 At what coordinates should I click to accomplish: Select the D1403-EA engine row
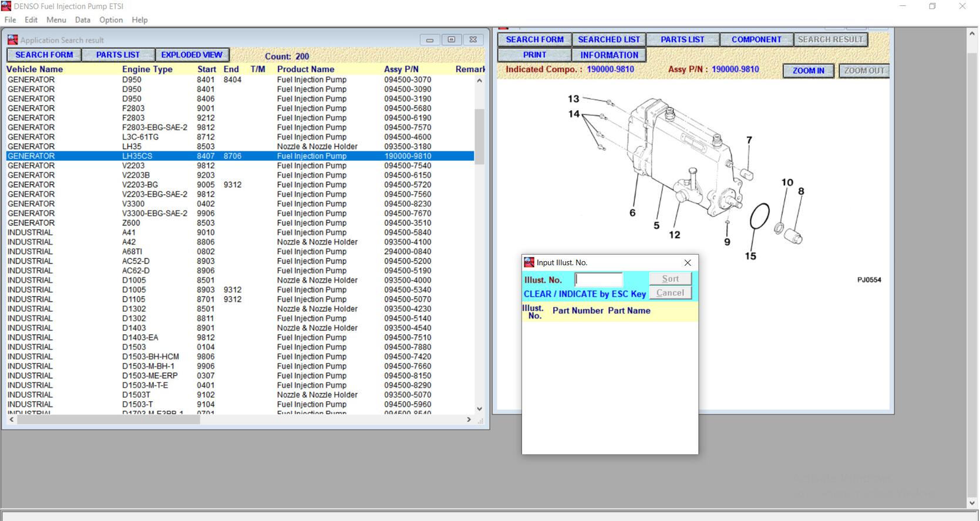point(240,337)
